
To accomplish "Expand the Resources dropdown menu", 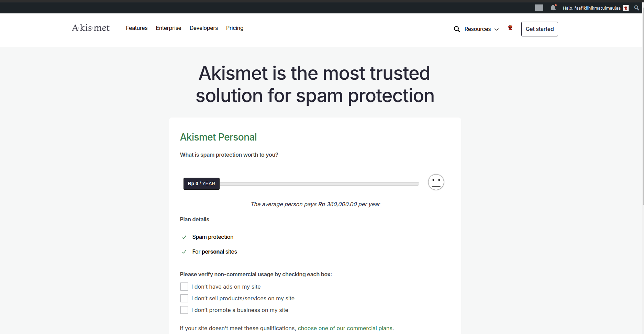I will click(x=481, y=29).
